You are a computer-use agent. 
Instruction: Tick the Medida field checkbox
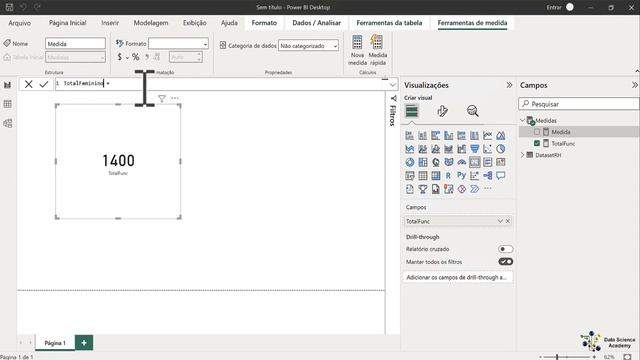pyautogui.click(x=537, y=132)
